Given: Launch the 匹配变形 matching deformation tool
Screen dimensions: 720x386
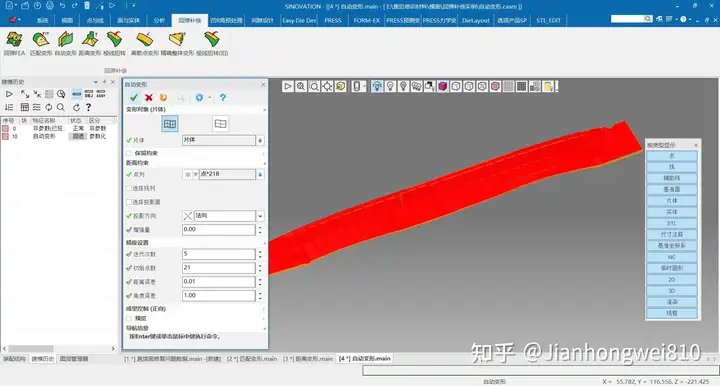Looking at the screenshot, I should click(x=41, y=44).
